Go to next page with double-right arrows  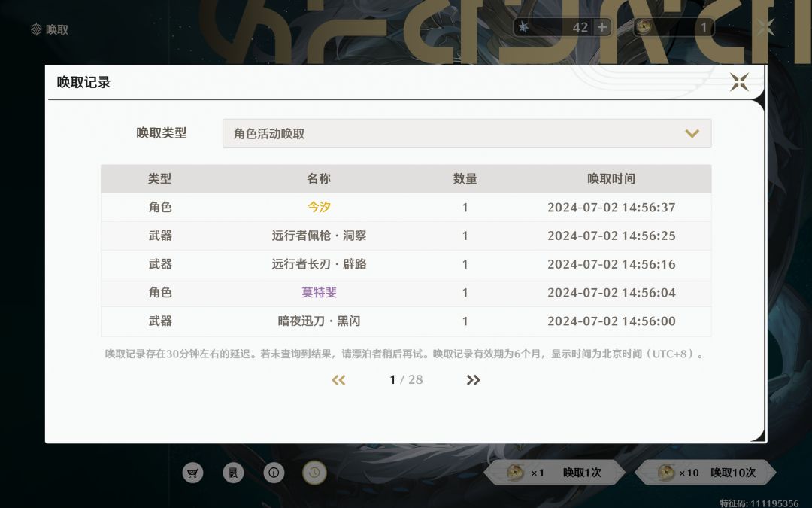(473, 380)
